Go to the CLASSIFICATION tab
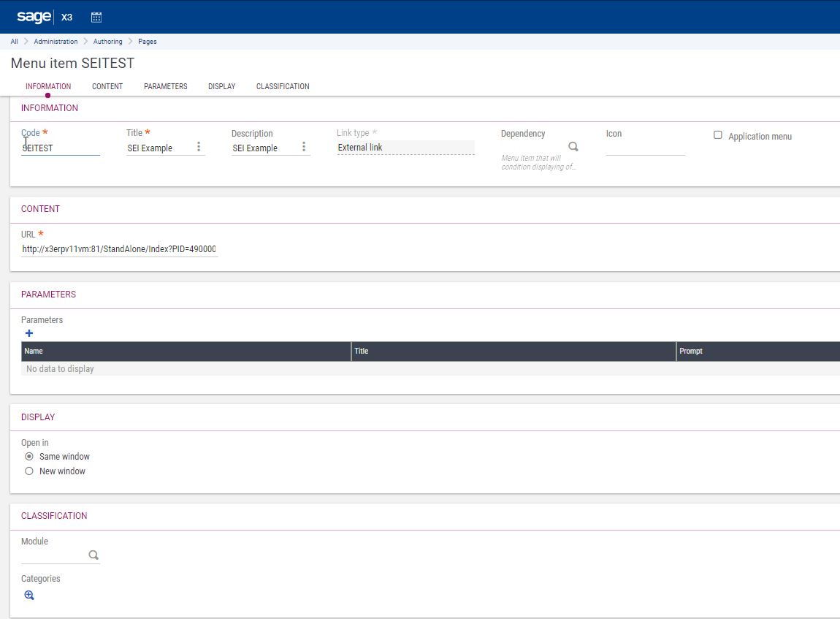840x619 pixels. pos(283,86)
